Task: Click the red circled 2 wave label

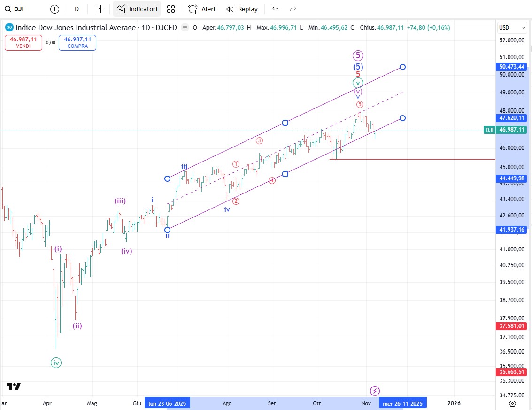Action: pyautogui.click(x=236, y=201)
